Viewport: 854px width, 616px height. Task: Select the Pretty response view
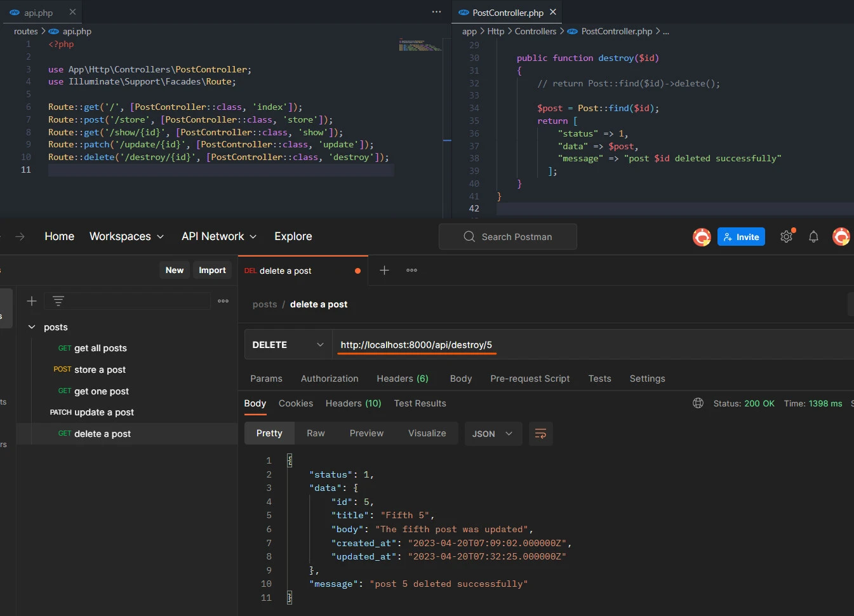click(x=269, y=434)
